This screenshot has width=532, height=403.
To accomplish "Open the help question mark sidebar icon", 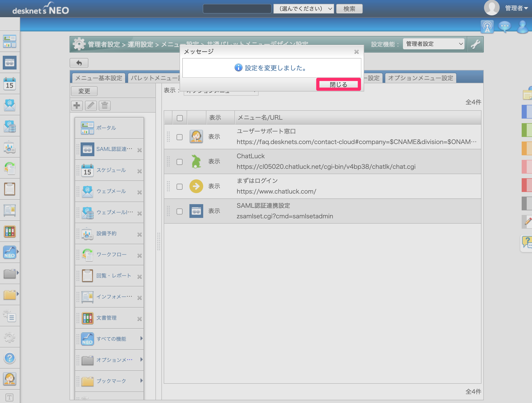I will pos(10,358).
